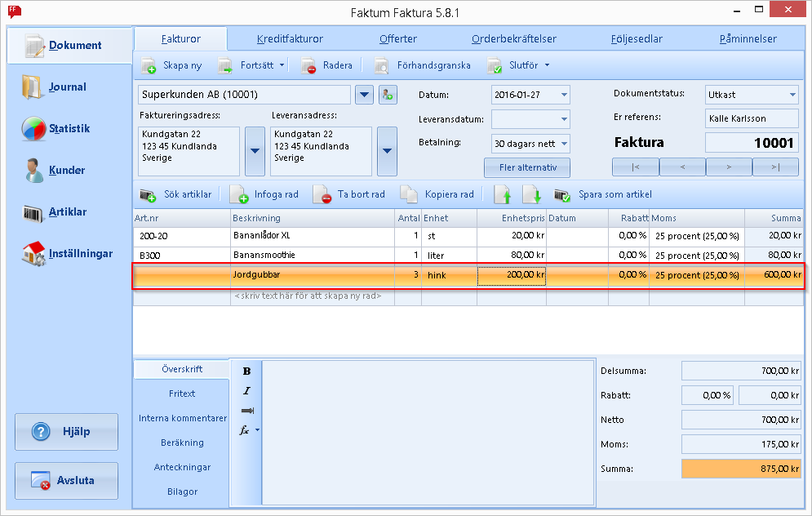Open the Leveransdatum date picker
Viewport: 812px width, 516px height.
[x=564, y=119]
